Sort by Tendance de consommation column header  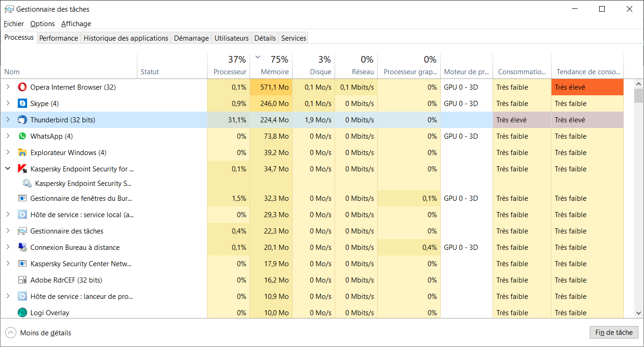tap(587, 66)
